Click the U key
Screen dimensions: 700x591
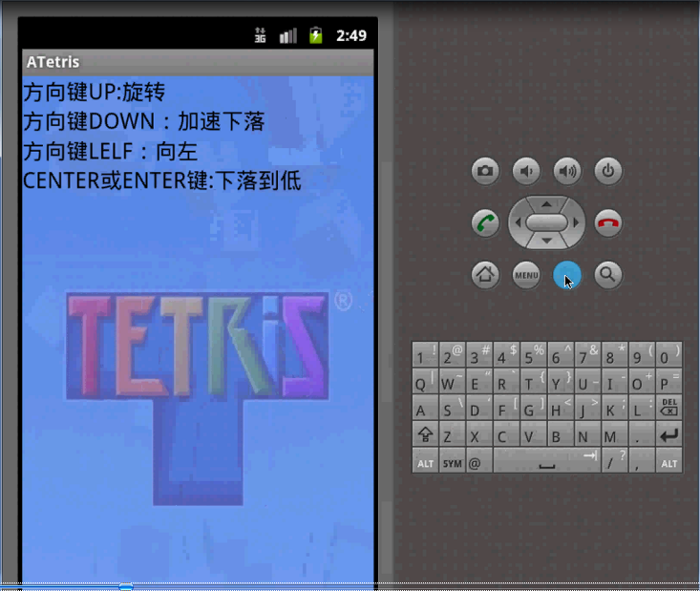tap(587, 381)
